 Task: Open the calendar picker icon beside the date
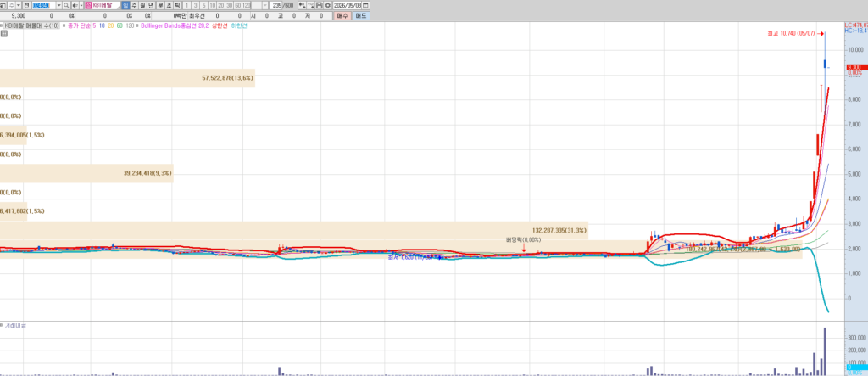365,5
